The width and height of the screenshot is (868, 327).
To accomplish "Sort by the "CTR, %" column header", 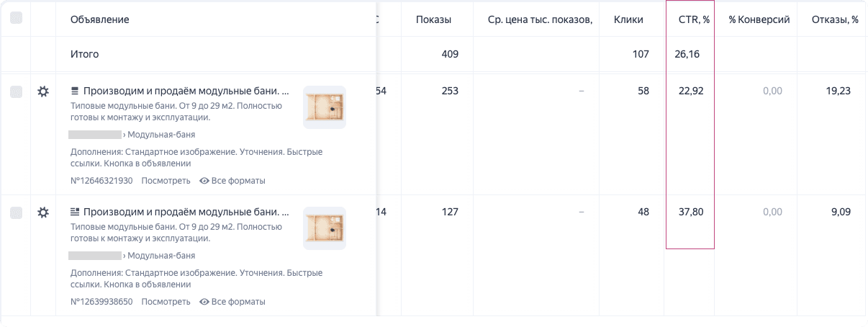I will (x=694, y=19).
